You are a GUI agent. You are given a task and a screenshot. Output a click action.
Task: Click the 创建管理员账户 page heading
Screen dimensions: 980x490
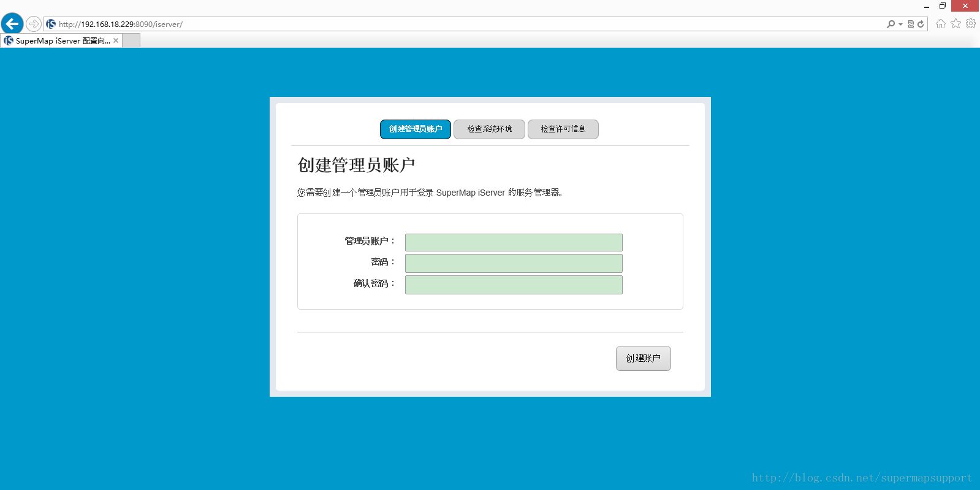pos(356,165)
